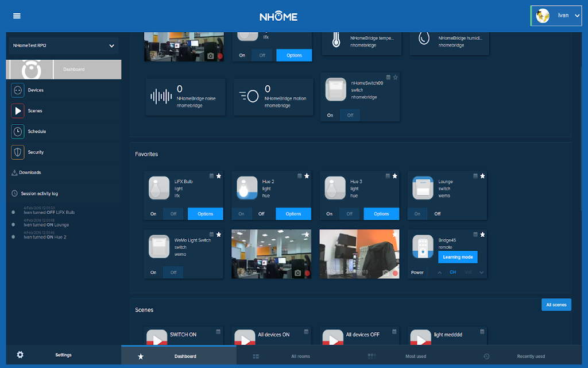
Task: Open the nHome 2 camera thumbnail
Action: (359, 254)
